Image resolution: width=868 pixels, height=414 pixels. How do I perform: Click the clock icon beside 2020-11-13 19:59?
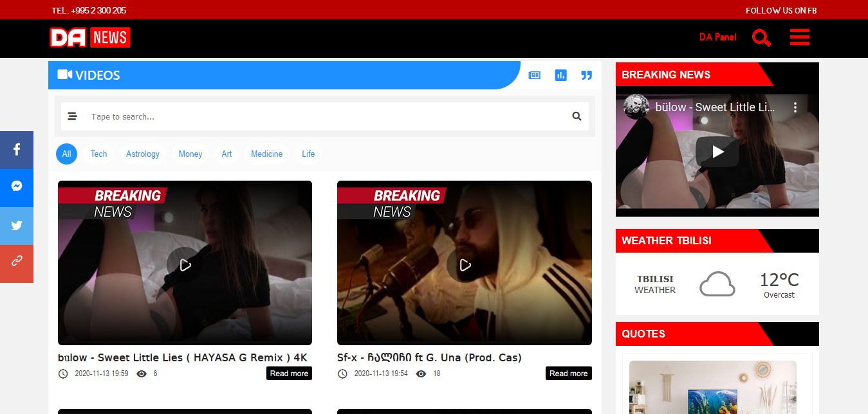63,373
